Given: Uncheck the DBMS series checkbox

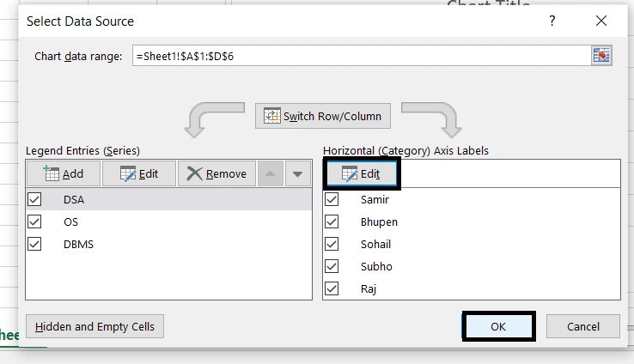Looking at the screenshot, I should tap(34, 244).
